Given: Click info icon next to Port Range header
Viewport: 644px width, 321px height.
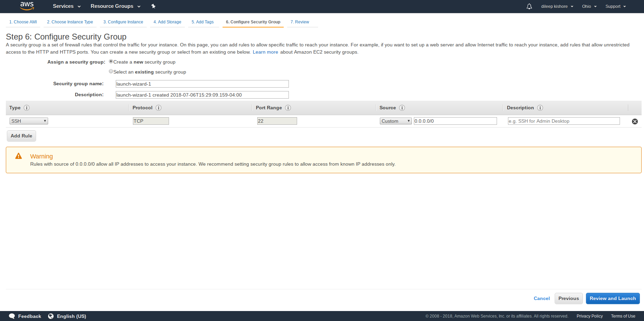Looking at the screenshot, I should (x=288, y=108).
